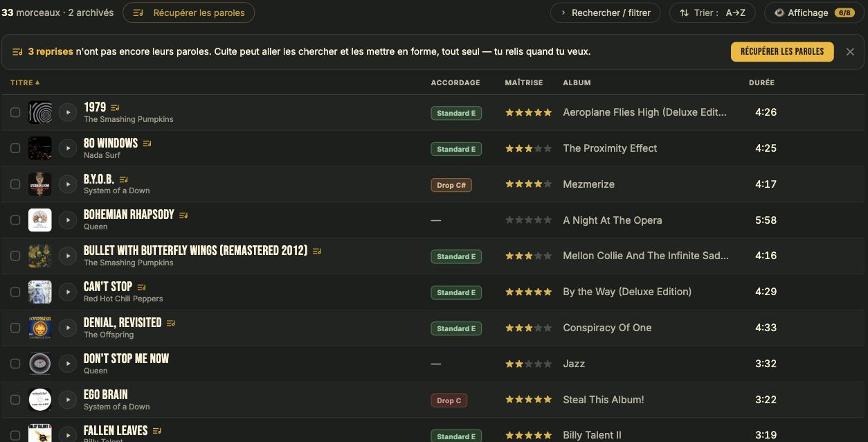This screenshot has width=868, height=442.
Task: Click duration 5:58
Action: pyautogui.click(x=766, y=220)
